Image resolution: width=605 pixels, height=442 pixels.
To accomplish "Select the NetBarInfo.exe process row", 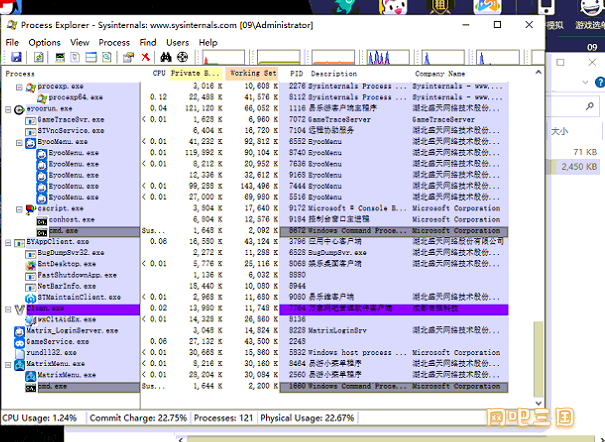I will coord(255,287).
